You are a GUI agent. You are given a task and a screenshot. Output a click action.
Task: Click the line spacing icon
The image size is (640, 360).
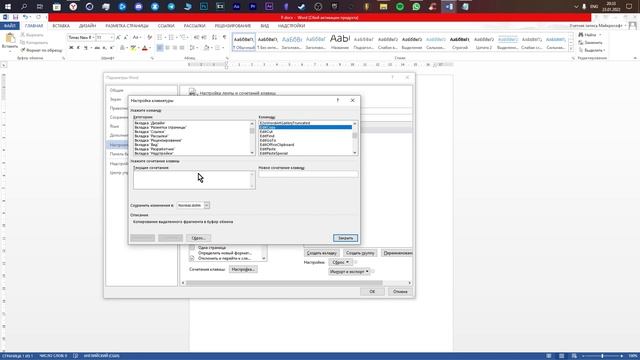(193, 48)
